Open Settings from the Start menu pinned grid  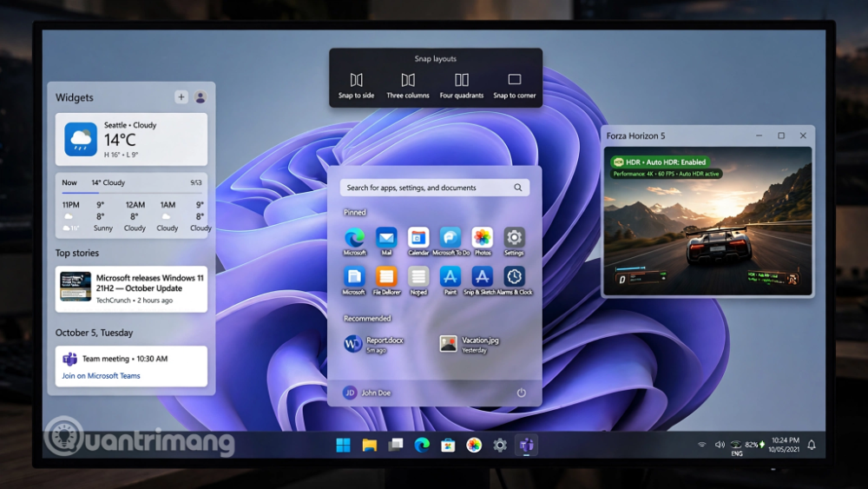coord(514,238)
